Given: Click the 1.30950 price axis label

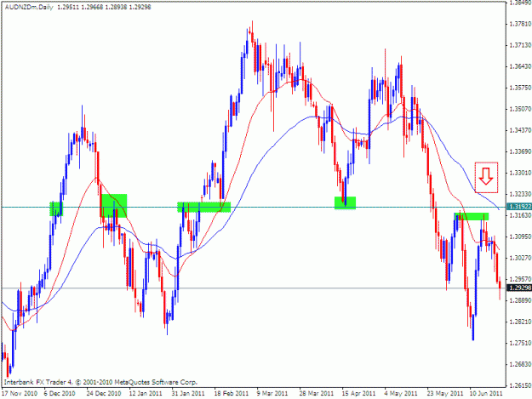Looking at the screenshot, I should 520,237.
